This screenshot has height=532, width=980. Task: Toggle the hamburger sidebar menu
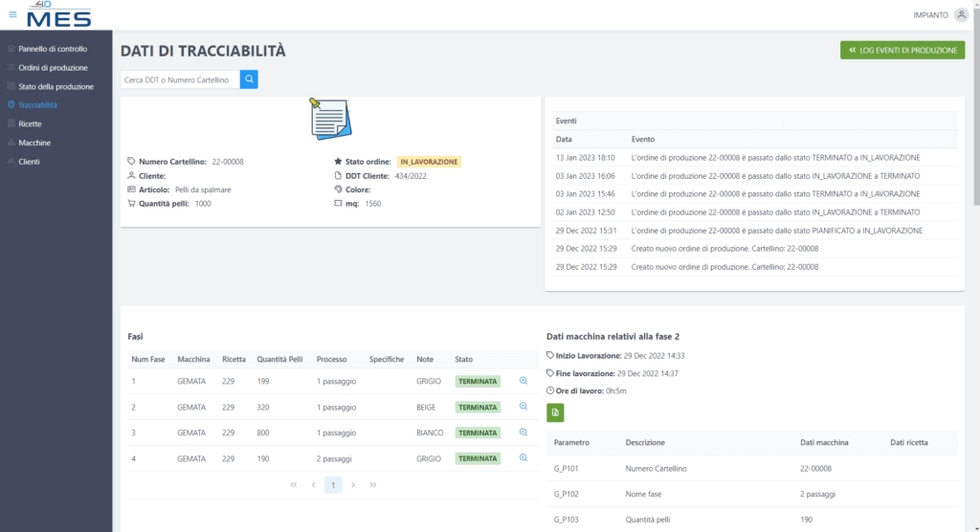[12, 14]
